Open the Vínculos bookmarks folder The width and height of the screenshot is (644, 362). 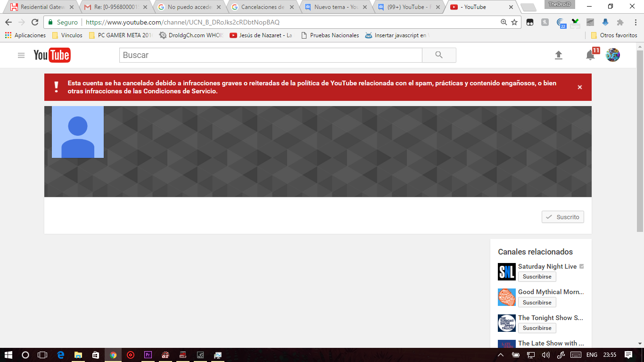point(67,35)
